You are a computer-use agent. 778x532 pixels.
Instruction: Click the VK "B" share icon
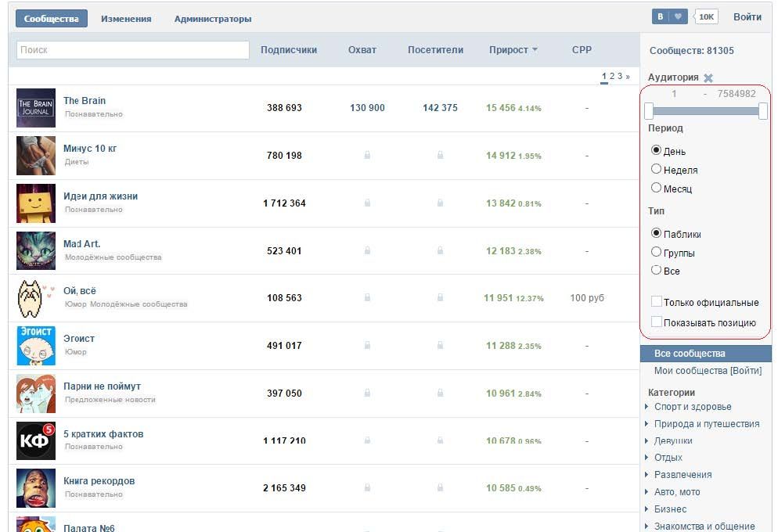tap(661, 17)
